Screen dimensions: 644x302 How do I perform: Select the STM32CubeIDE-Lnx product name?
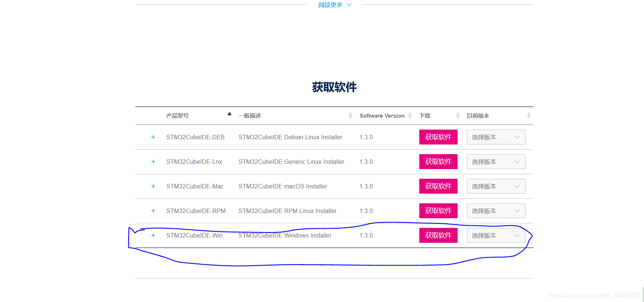pyautogui.click(x=194, y=162)
